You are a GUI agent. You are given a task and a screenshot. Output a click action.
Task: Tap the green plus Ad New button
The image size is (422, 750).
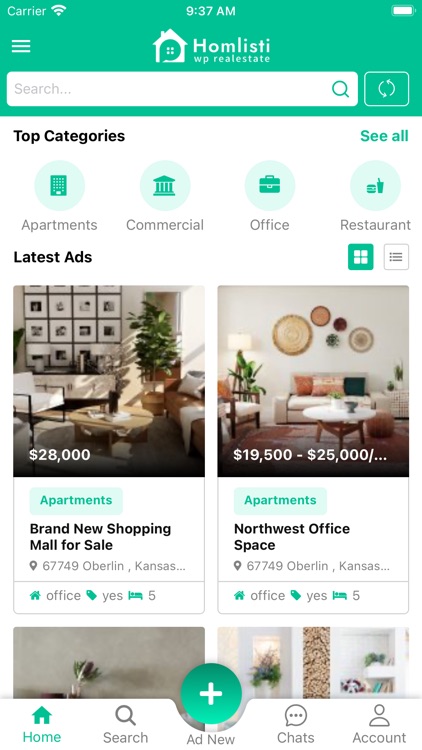[211, 694]
